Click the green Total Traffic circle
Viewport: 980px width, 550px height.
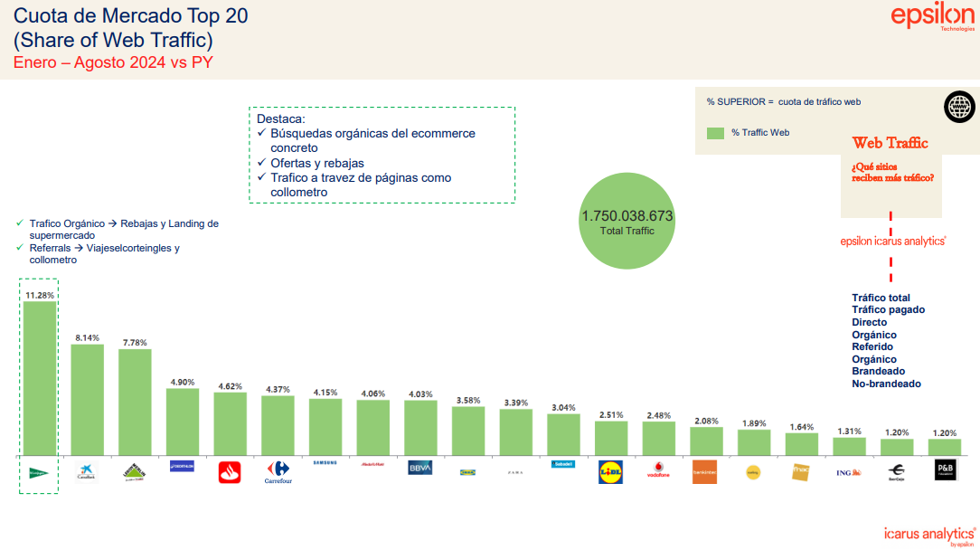[627, 221]
